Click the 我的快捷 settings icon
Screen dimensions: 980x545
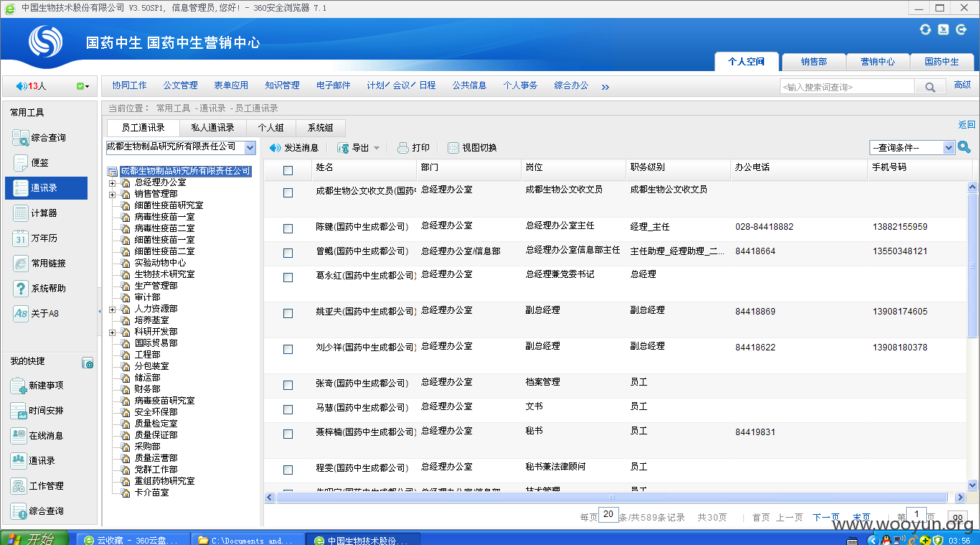(x=88, y=363)
